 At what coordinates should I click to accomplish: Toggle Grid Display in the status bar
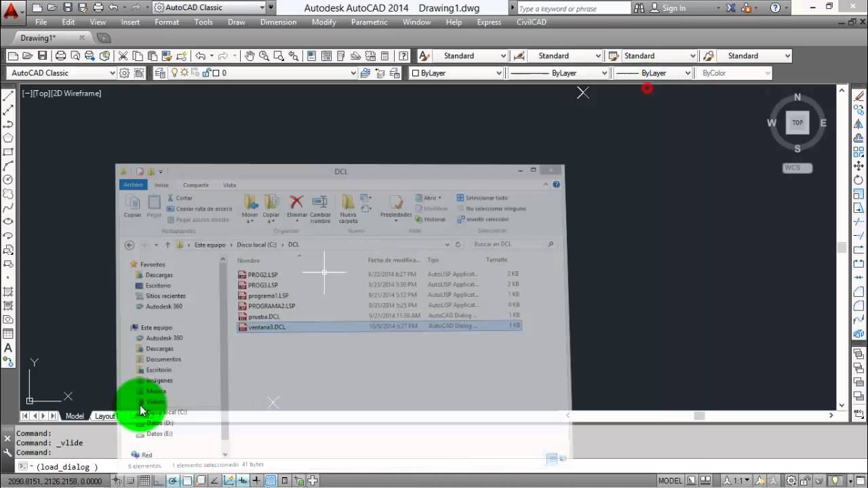144,481
